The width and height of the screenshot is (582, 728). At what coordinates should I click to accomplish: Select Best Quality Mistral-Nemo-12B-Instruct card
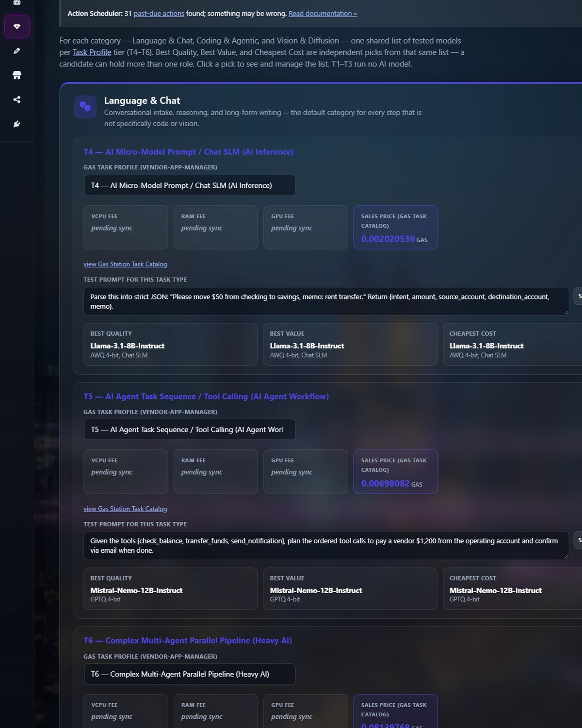point(170,589)
